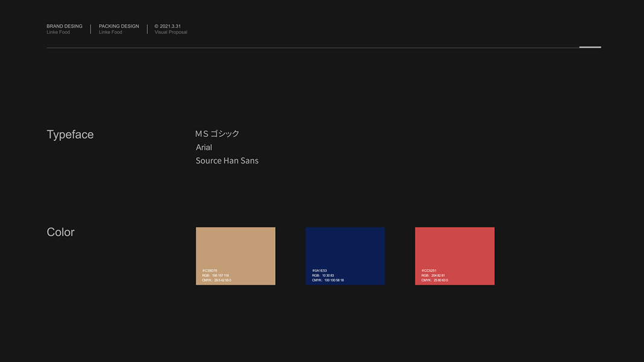Click the RGB value on the red swatch
This screenshot has height=362, width=644.
tap(433, 275)
